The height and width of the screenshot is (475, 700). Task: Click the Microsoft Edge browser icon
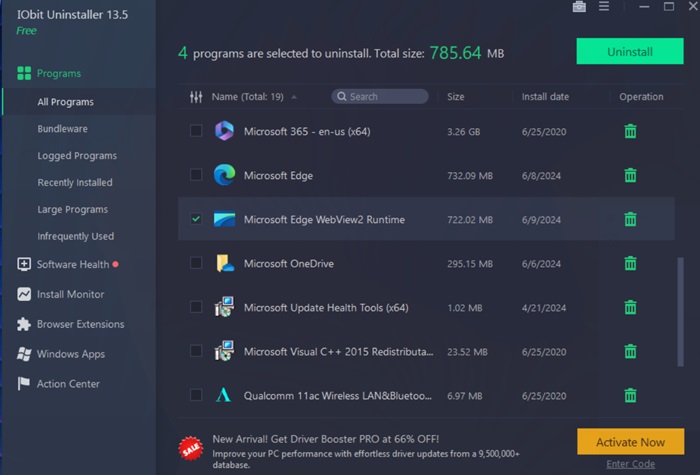click(224, 175)
